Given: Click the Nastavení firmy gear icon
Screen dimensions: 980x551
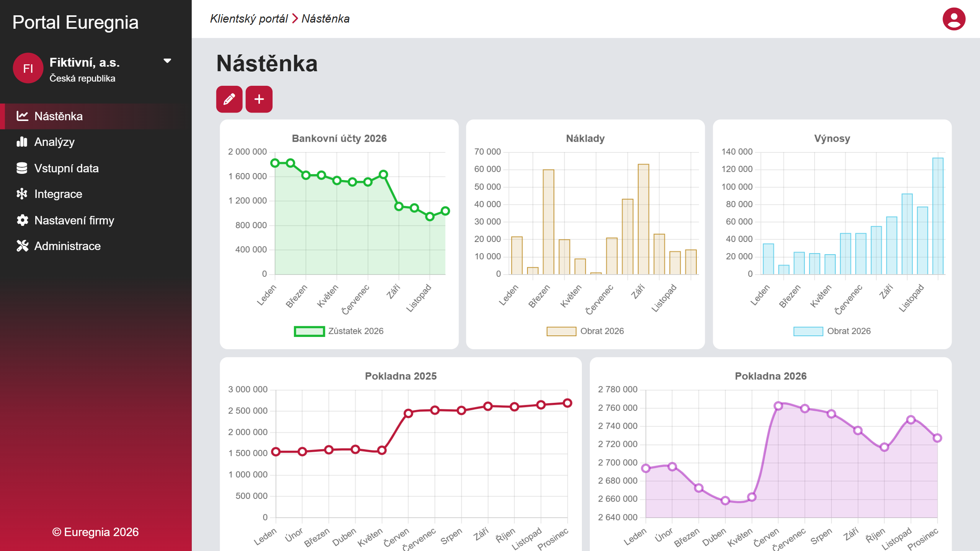Looking at the screenshot, I should 22,220.
